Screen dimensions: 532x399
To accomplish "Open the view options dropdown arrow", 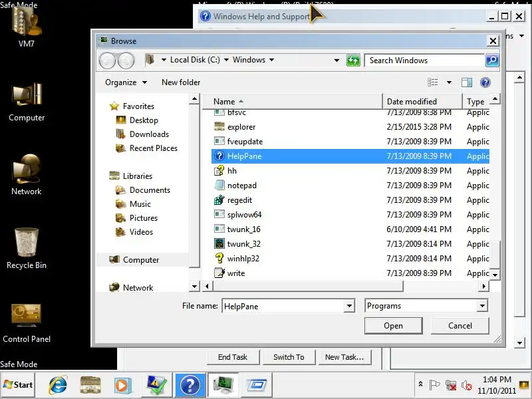I will pos(449,82).
